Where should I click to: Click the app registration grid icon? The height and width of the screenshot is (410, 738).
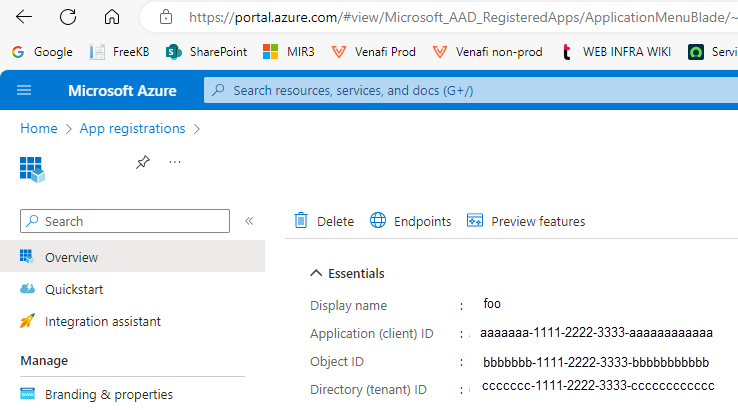pos(32,169)
